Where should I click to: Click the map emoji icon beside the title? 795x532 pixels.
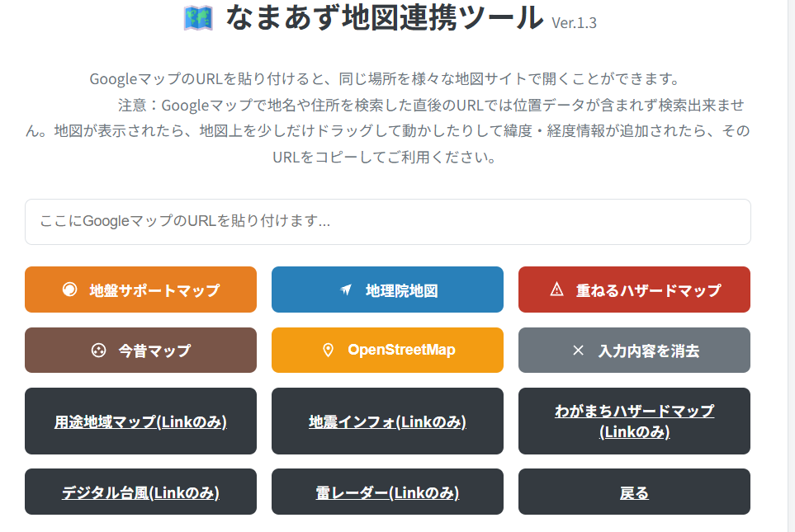tap(198, 18)
